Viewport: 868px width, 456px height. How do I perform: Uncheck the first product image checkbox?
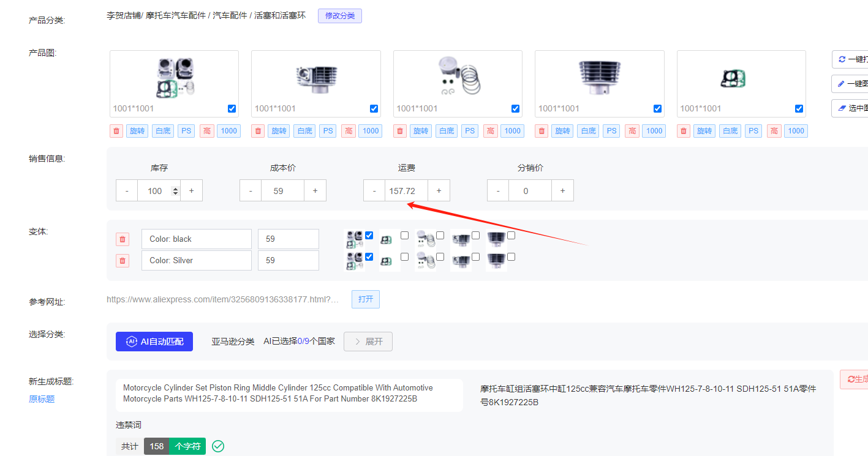point(232,109)
